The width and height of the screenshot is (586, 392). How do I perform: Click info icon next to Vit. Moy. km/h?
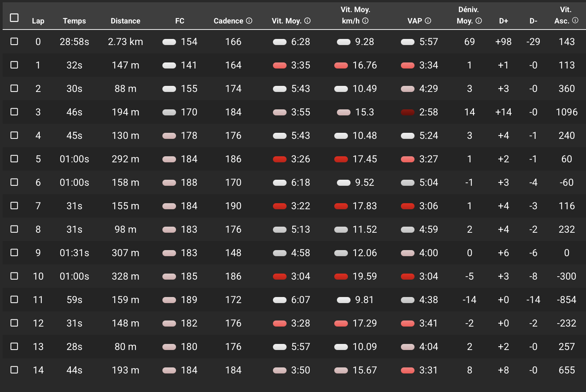tap(365, 21)
